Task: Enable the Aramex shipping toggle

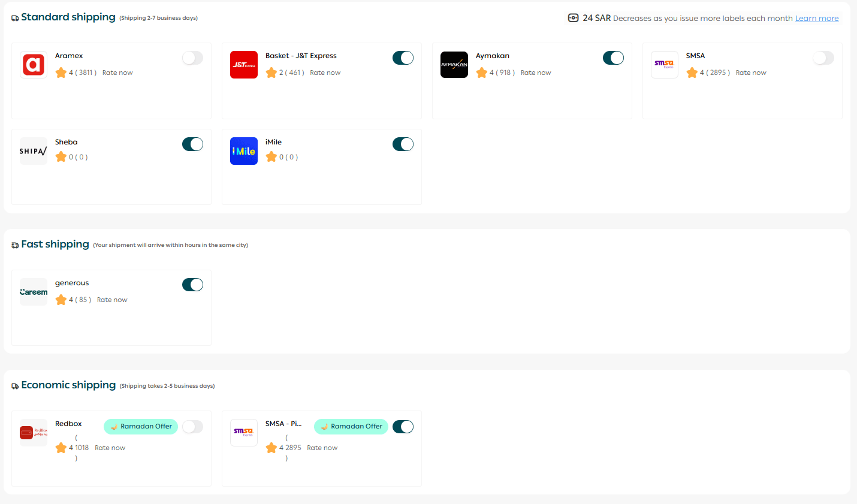Action: coord(192,58)
